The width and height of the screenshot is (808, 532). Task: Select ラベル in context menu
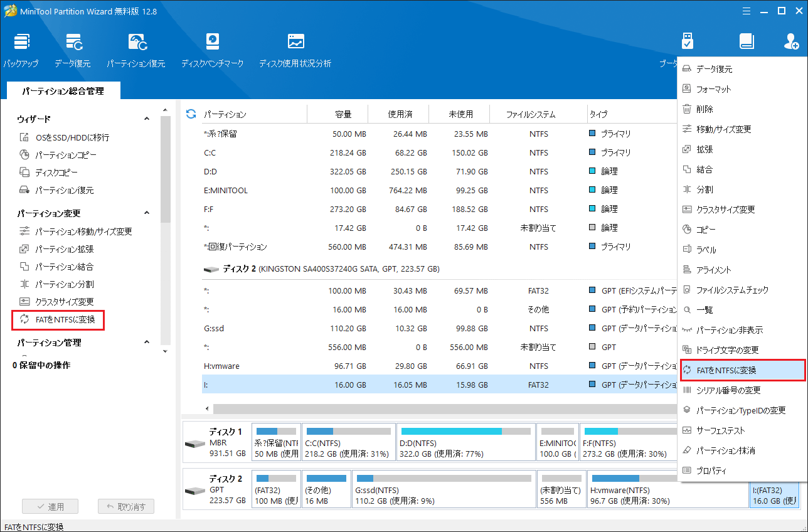[x=742, y=250]
